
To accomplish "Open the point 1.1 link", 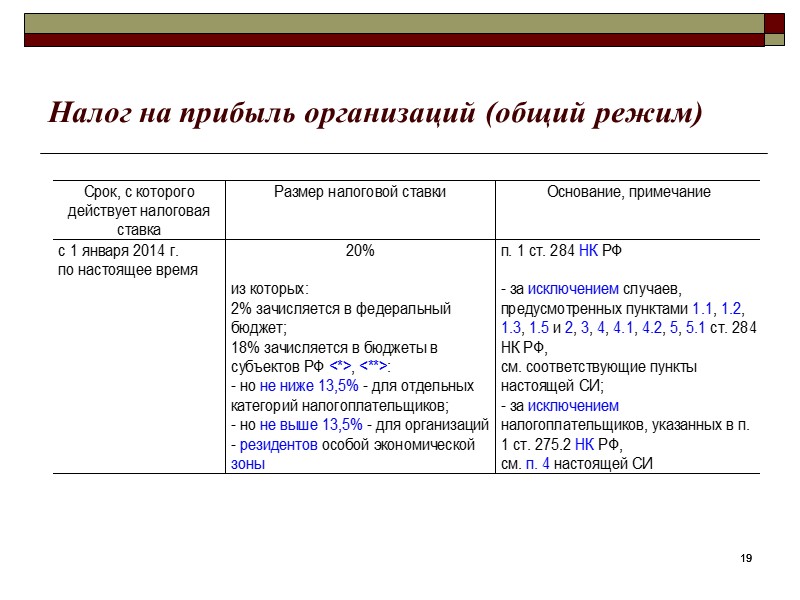I will coord(702,309).
